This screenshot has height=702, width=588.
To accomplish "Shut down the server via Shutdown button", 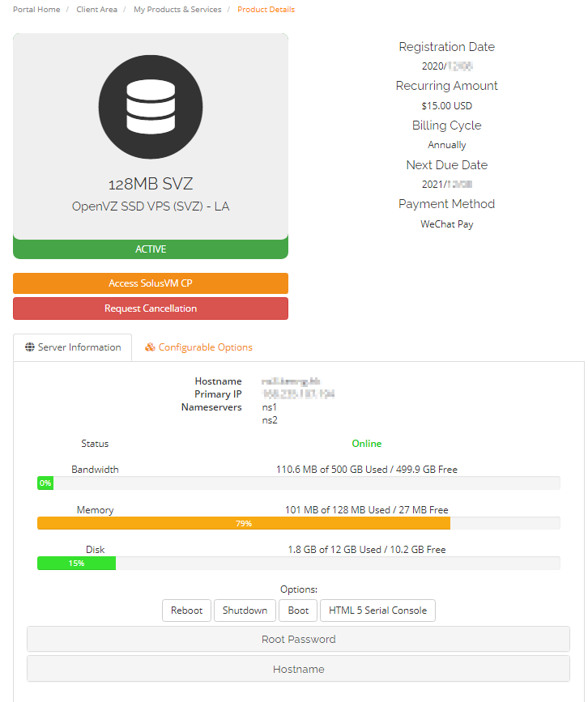I will coord(245,611).
